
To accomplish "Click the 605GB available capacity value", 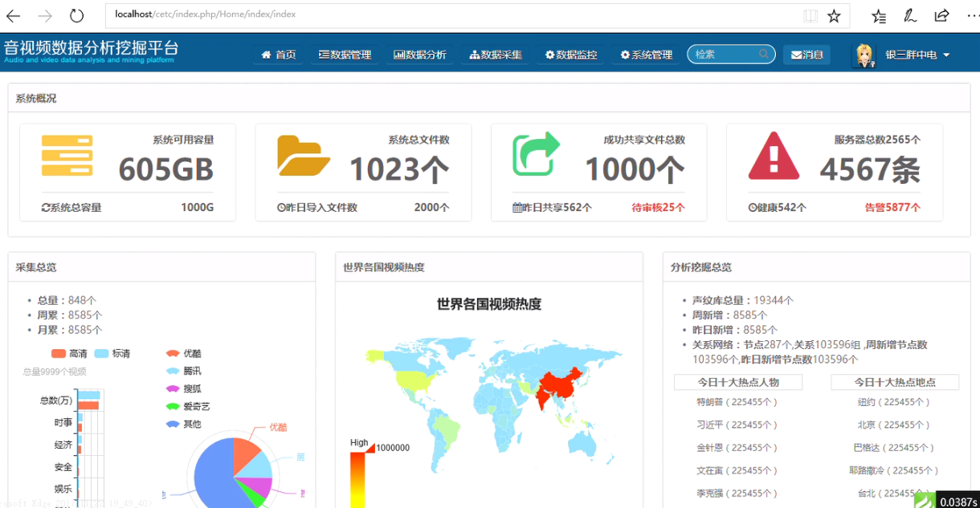I will (x=165, y=169).
